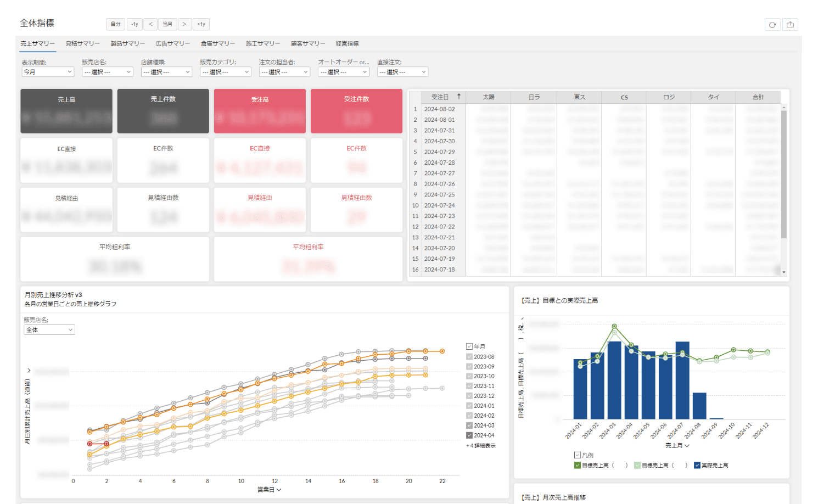Uncheck the 2024-04 legend checkbox
This screenshot has height=504, width=818.
coord(469,435)
